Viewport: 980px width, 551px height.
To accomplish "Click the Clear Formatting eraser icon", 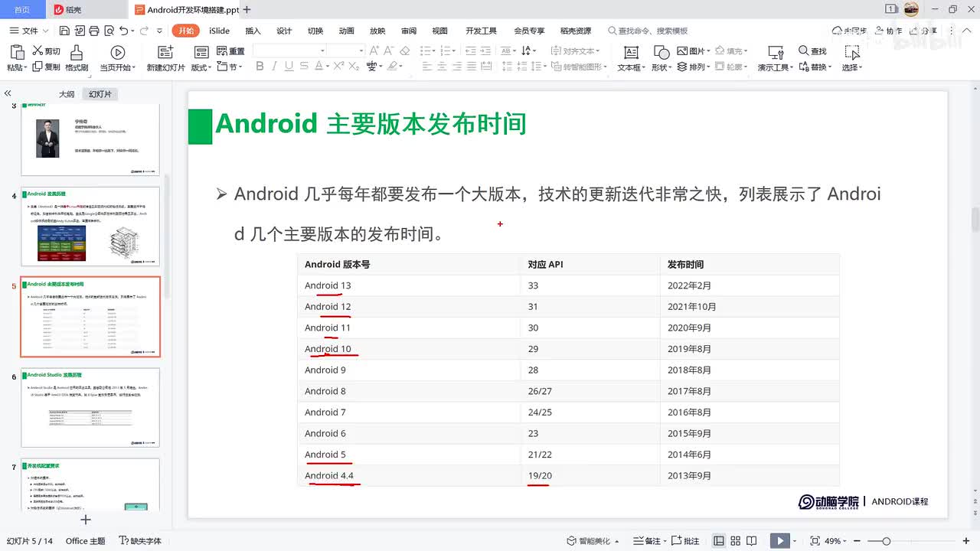I will click(x=405, y=51).
